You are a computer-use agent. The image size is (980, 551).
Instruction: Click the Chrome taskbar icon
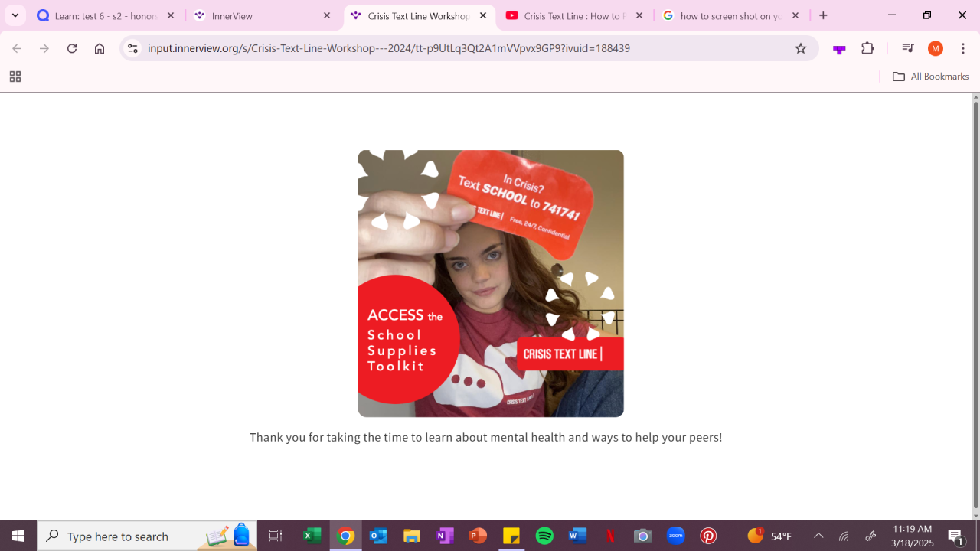[346, 536]
